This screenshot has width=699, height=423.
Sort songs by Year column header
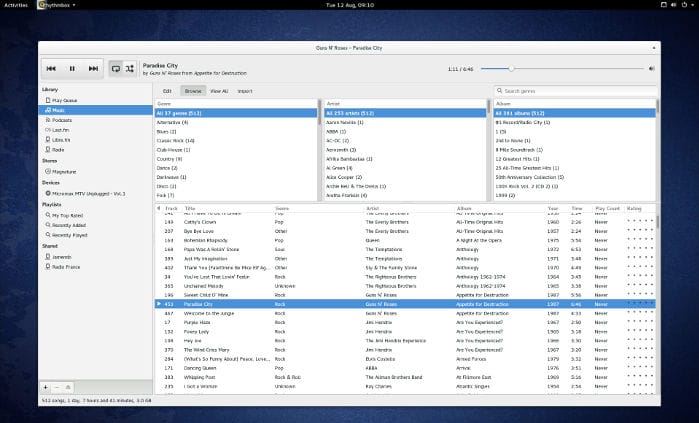point(553,209)
